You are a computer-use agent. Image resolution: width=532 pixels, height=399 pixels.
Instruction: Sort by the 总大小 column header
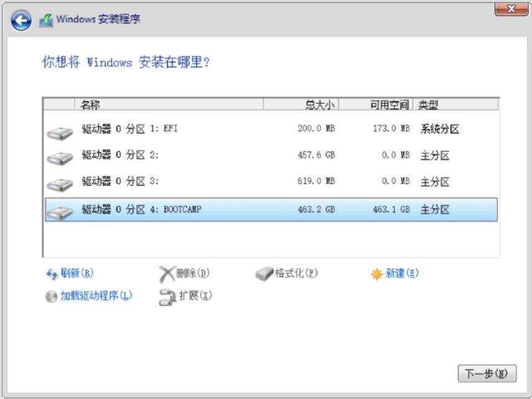point(301,104)
